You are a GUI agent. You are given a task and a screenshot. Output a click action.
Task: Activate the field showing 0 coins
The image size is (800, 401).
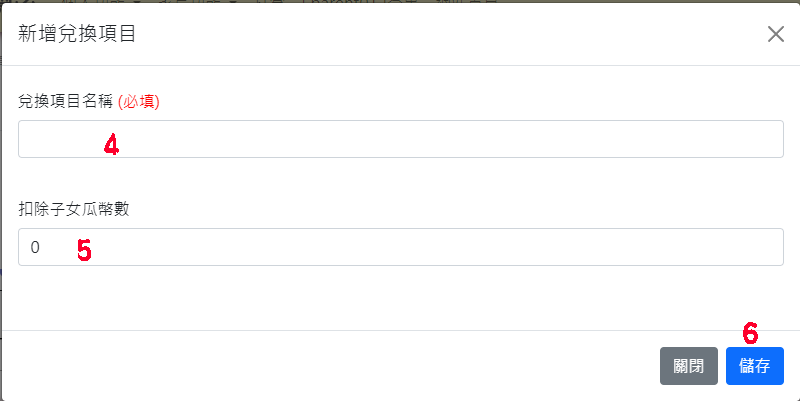401,247
